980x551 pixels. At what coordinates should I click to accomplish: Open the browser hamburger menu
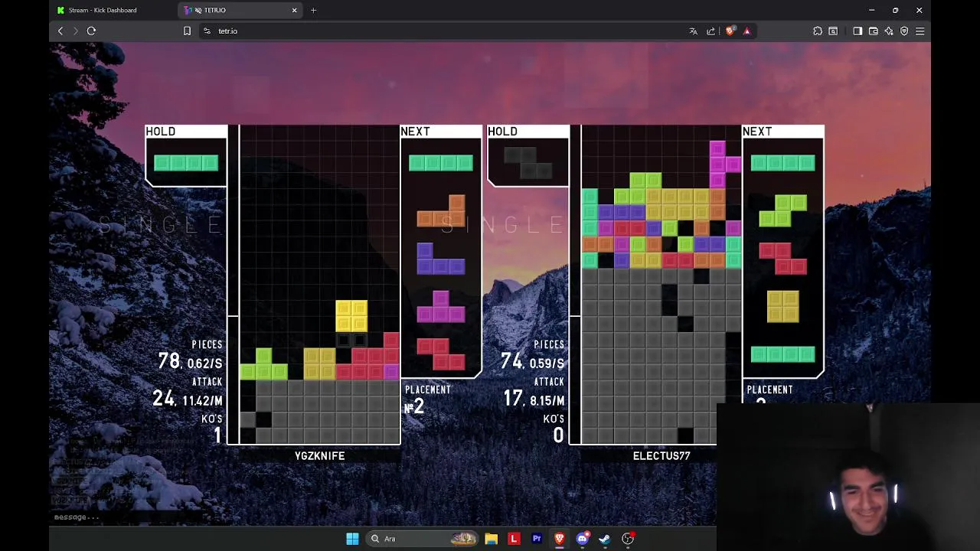(920, 31)
